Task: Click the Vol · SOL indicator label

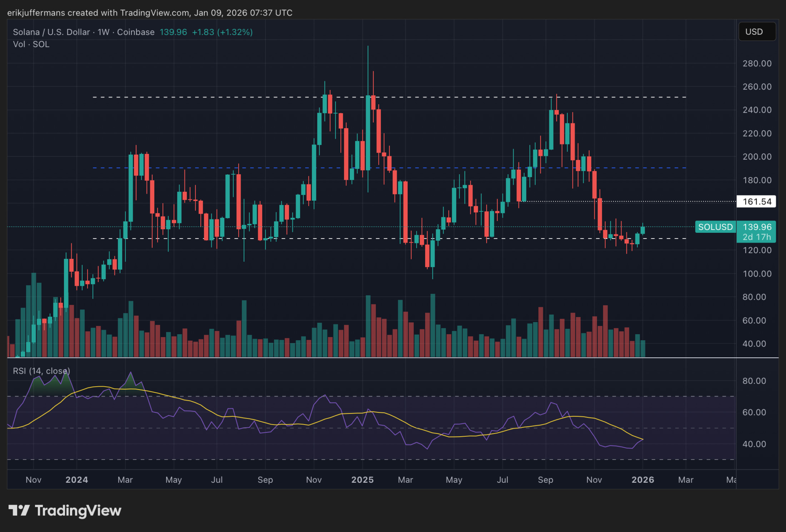Action: pos(31,44)
